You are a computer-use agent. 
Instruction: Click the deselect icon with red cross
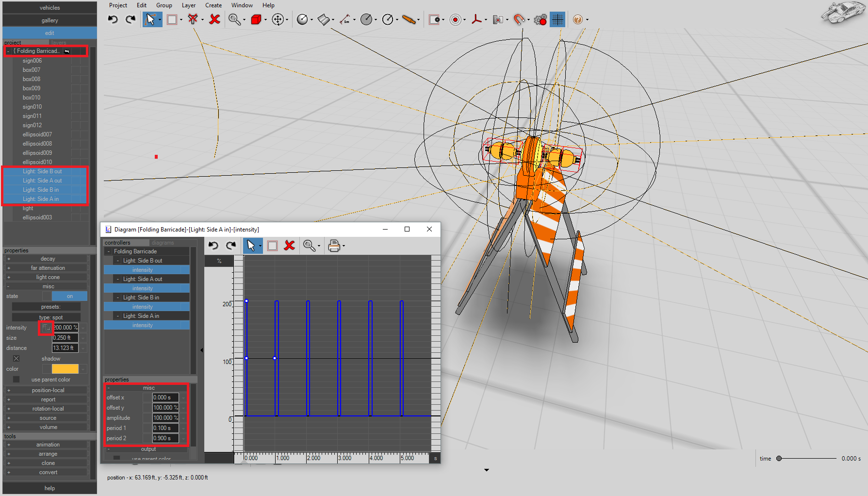(193, 19)
